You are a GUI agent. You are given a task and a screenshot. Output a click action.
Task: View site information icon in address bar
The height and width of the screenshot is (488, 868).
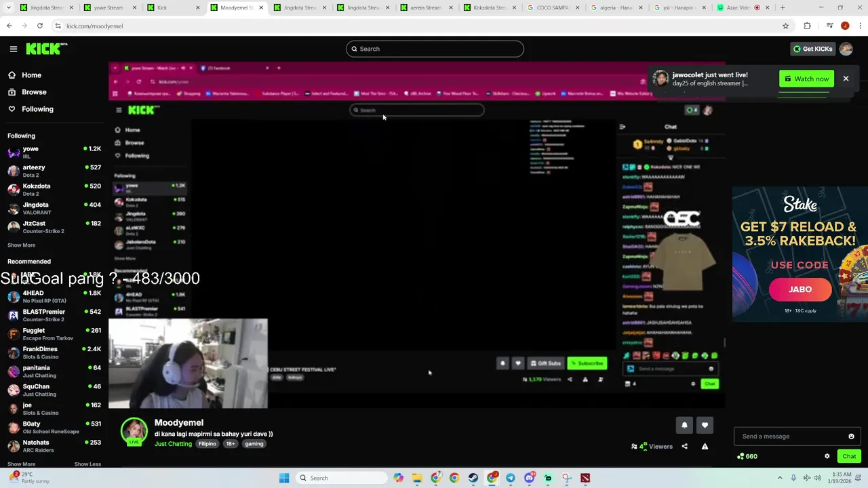tap(58, 26)
